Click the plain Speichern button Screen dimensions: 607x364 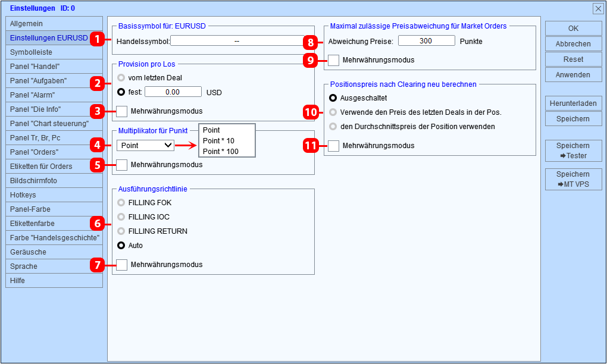click(574, 119)
